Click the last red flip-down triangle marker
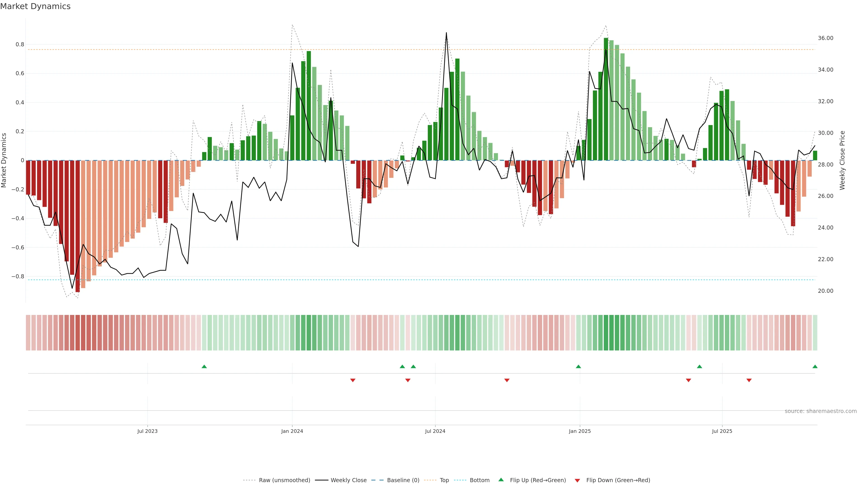This screenshot has width=868, height=488. pyautogui.click(x=749, y=380)
